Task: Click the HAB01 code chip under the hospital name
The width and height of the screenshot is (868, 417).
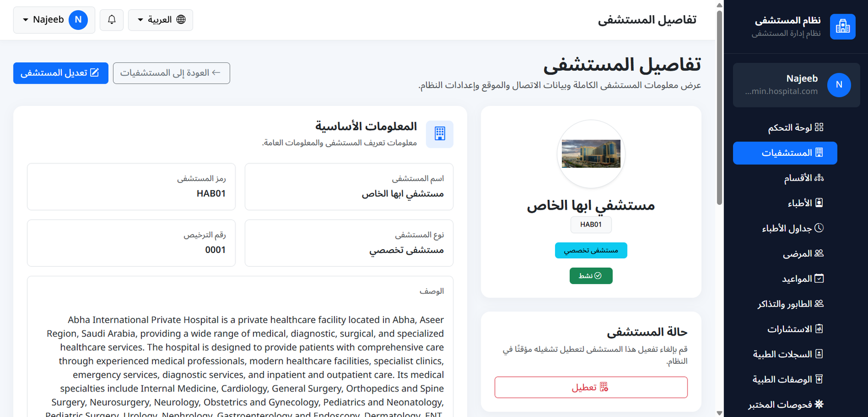Action: point(591,225)
